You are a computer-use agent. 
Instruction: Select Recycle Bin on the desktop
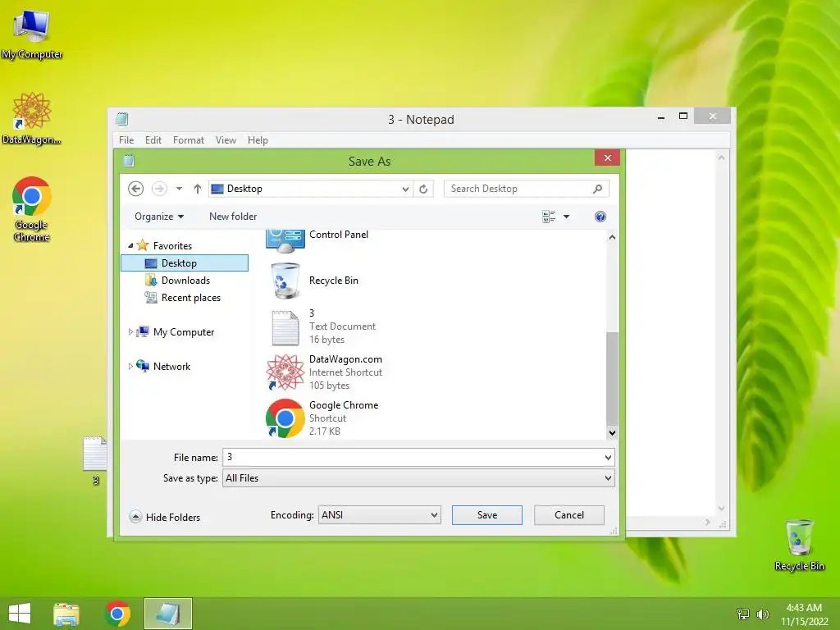[x=799, y=545]
